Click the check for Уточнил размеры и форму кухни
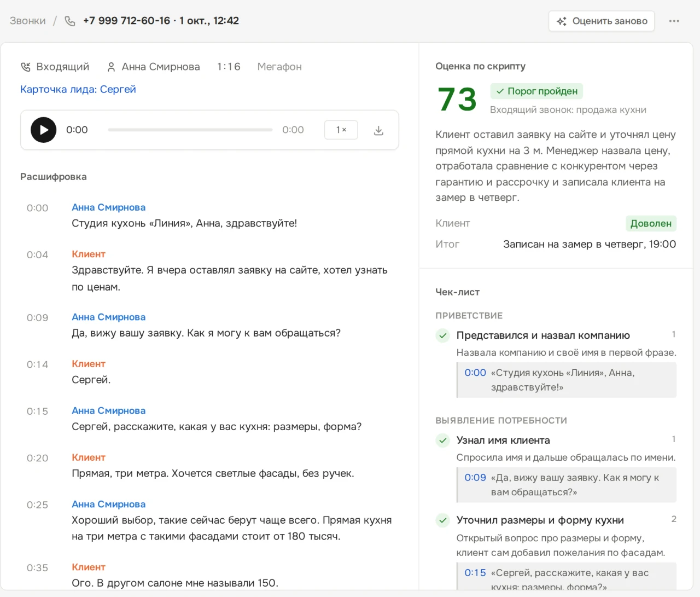The width and height of the screenshot is (700, 597). pyautogui.click(x=443, y=520)
